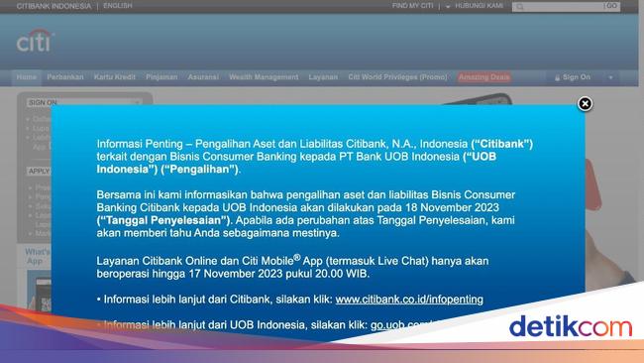The height and width of the screenshot is (363, 644).
Task: Open the www.citibank.co.id/infopenting link
Action: 409,300
